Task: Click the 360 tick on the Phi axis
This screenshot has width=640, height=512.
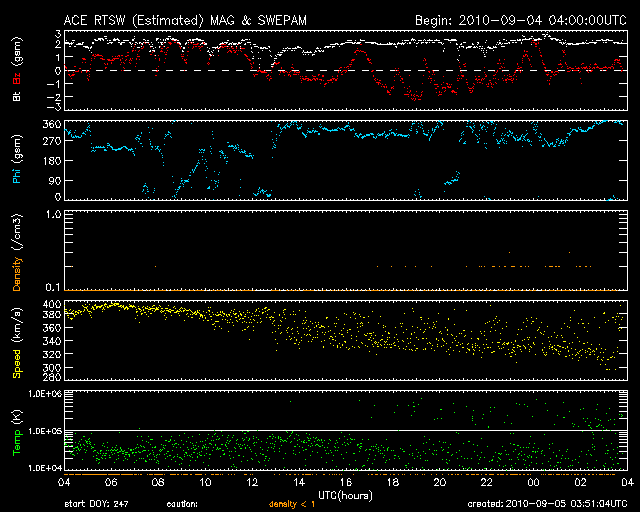Action: (x=50, y=124)
